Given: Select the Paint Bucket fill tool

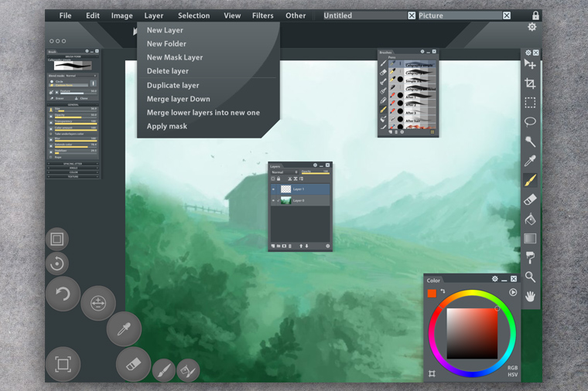Looking at the screenshot, I should click(530, 219).
